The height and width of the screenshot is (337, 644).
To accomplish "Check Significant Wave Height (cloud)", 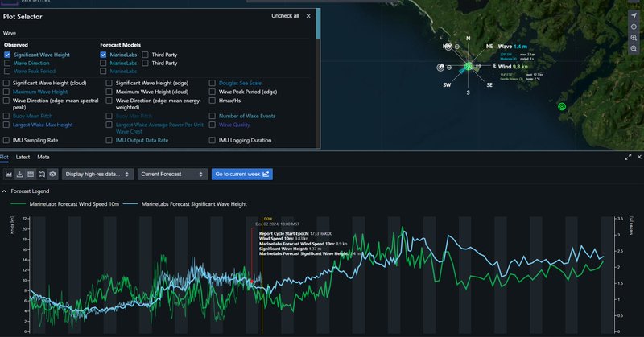I will 6,83.
